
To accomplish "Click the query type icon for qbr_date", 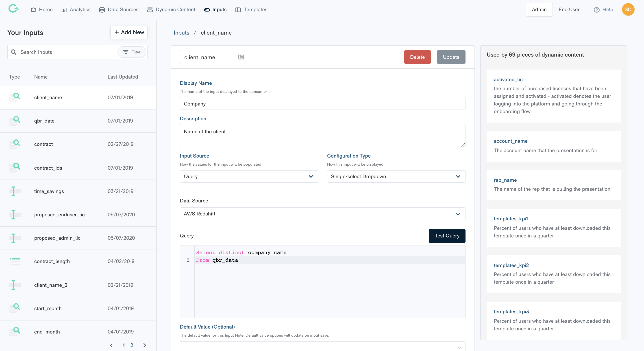I will 15,121.
